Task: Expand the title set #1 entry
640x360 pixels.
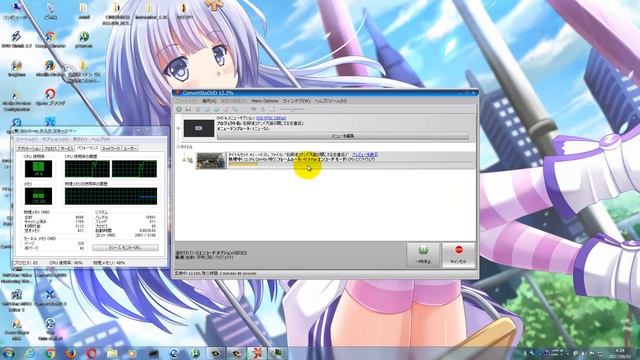Action: [184, 160]
